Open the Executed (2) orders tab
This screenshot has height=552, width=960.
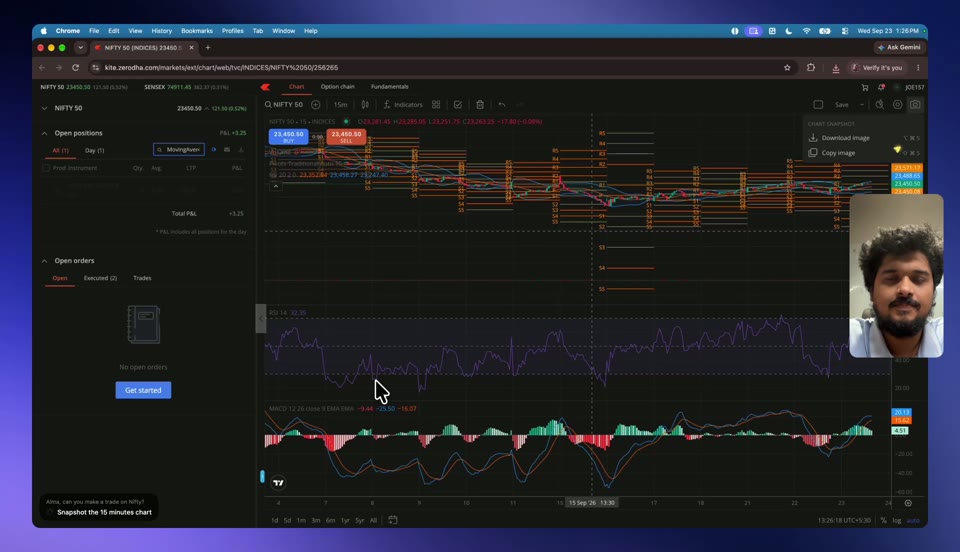pos(100,278)
